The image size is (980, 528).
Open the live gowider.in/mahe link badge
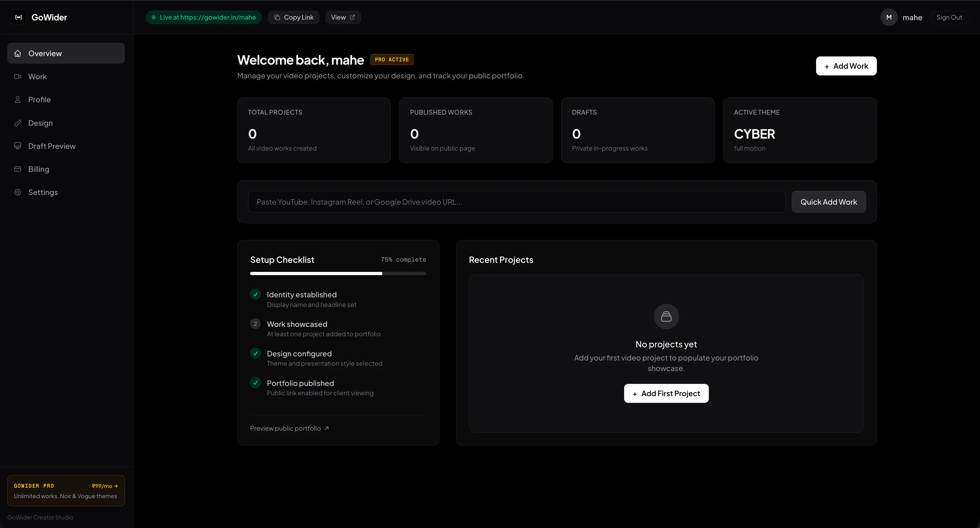tap(204, 17)
